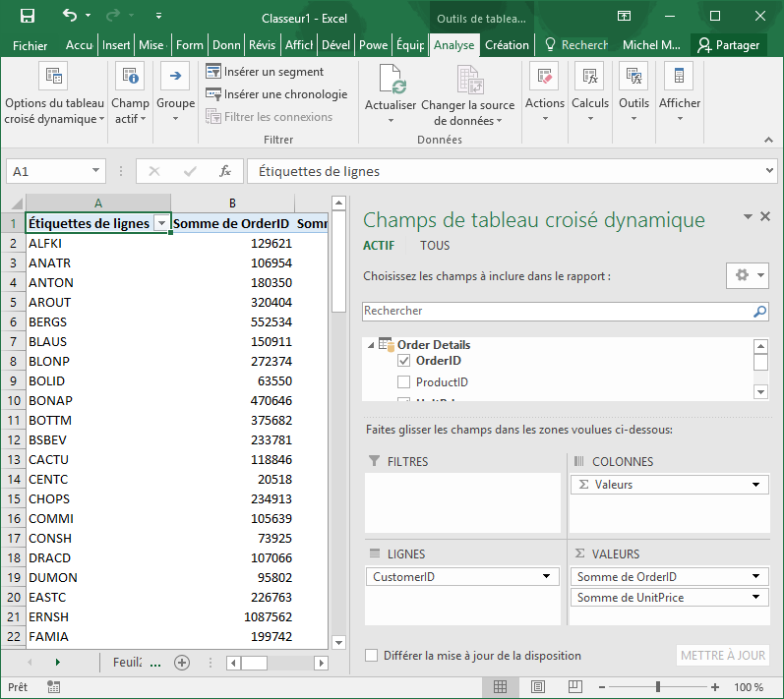The width and height of the screenshot is (784, 699).
Task: Switch to the Création ribbon tab
Action: click(x=507, y=45)
